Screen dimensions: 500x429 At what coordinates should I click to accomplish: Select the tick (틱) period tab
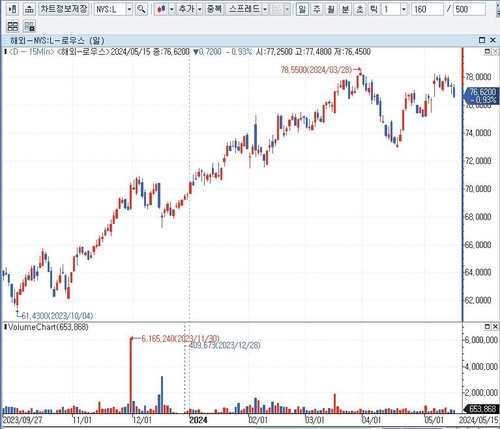coord(374,9)
